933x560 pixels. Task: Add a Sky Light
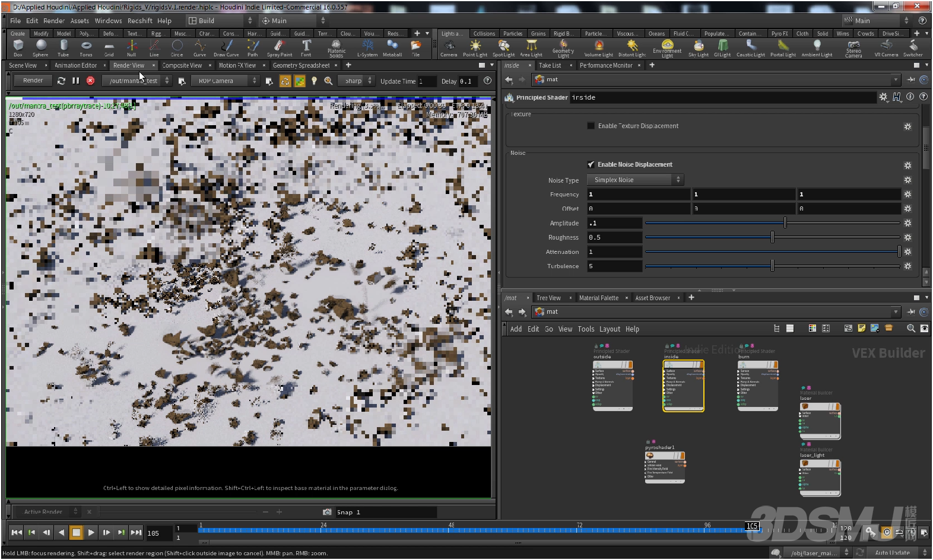click(x=699, y=48)
